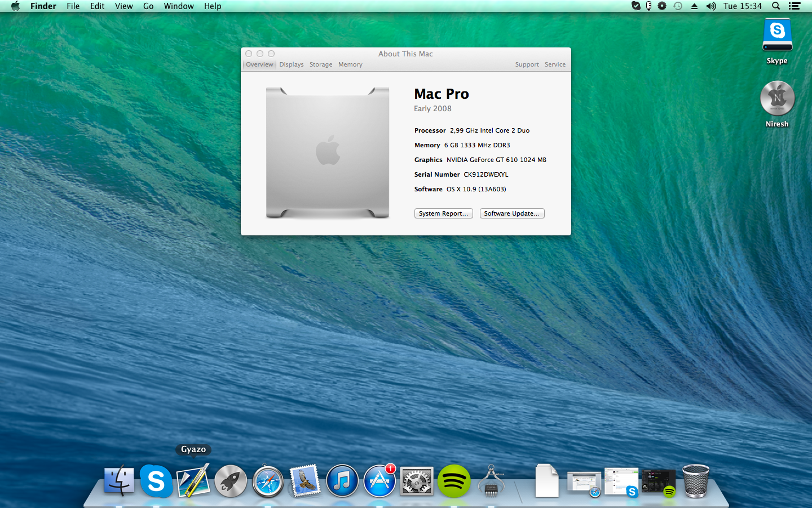Switch to the Overview tab
The width and height of the screenshot is (812, 508).
259,64
